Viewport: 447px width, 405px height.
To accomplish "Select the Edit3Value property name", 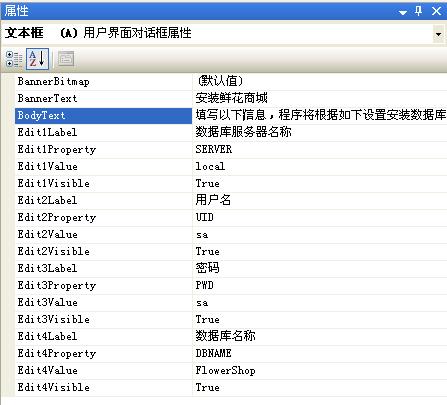I will click(103, 302).
